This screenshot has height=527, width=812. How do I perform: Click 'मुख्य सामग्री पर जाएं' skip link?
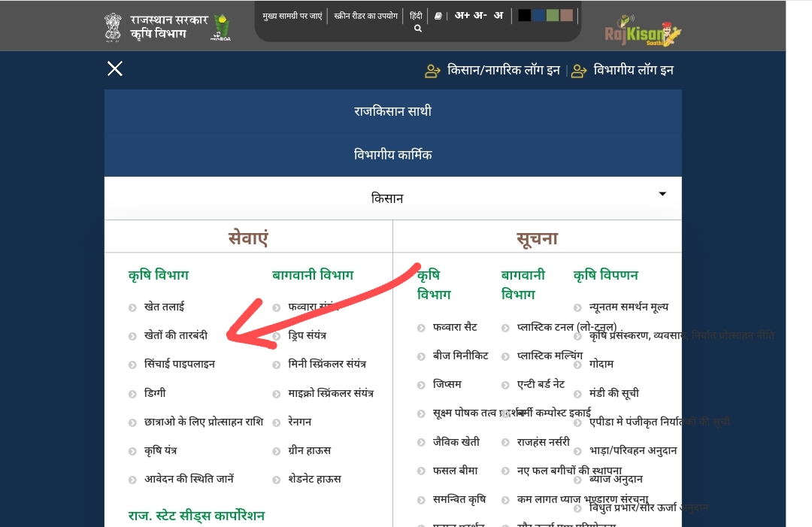click(x=292, y=16)
